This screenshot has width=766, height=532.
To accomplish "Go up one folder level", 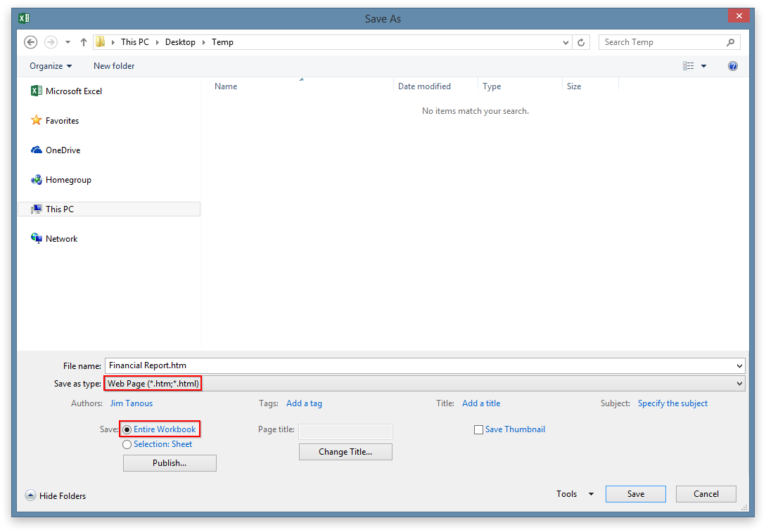I will [x=84, y=42].
